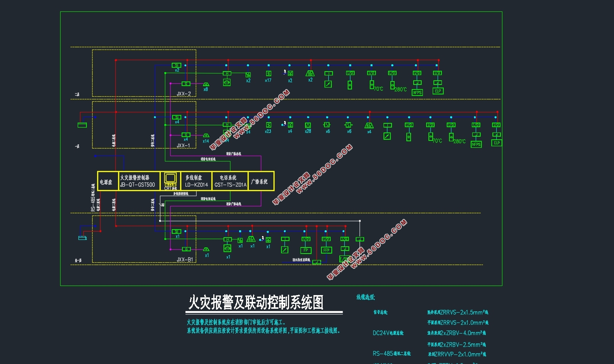Select the x28 triangle detector symbol
The height and width of the screenshot is (364, 614).
tap(308, 125)
